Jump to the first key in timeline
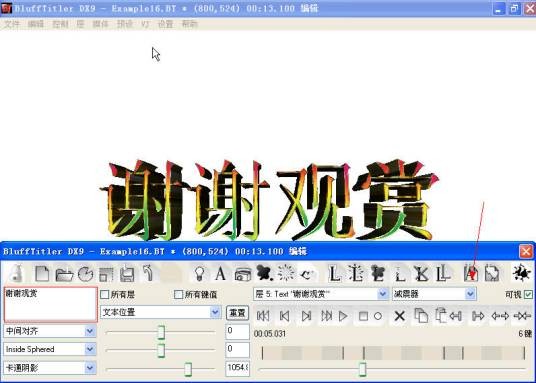536x383 pixels. (x=263, y=316)
